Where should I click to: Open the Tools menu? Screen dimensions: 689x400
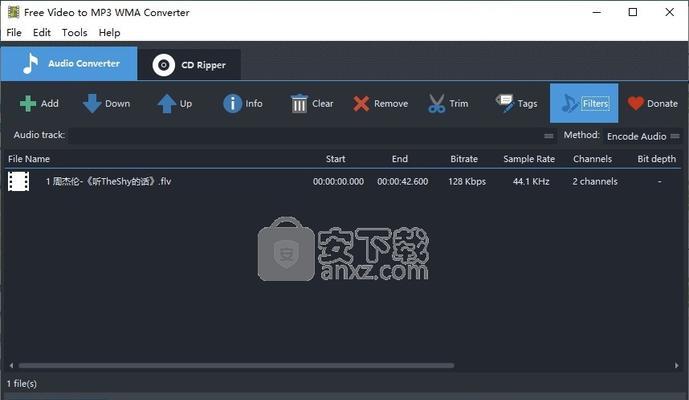[x=74, y=33]
